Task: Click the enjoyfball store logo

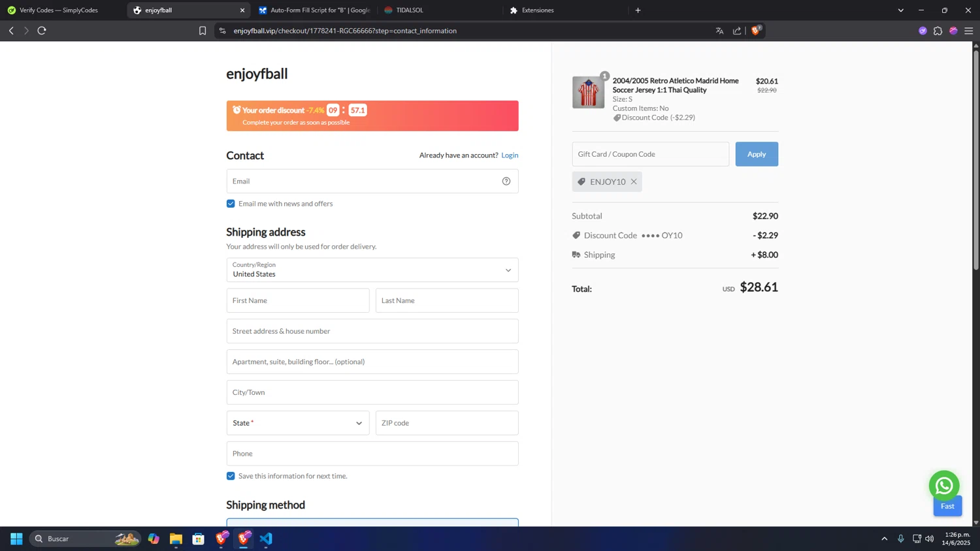Action: coord(257,74)
